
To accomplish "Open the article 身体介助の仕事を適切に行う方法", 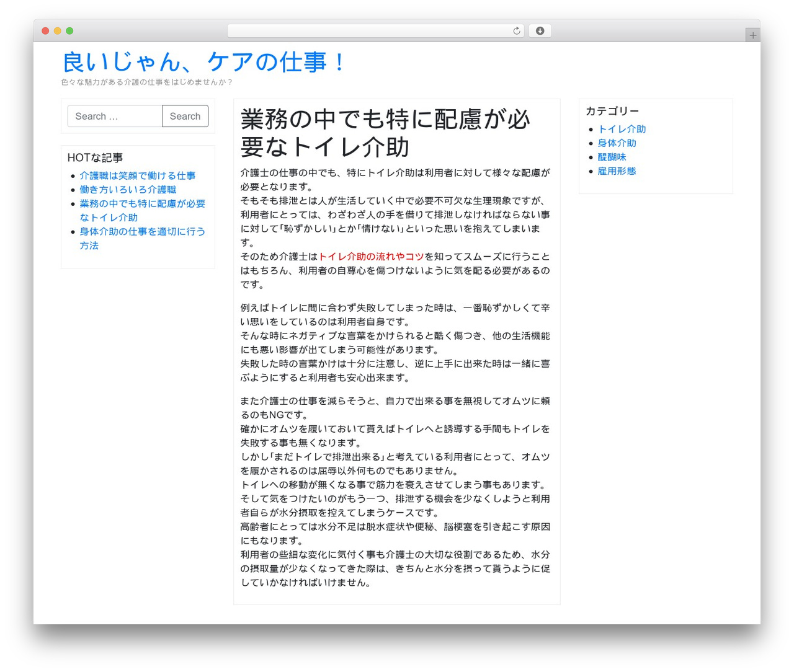I will tap(142, 238).
